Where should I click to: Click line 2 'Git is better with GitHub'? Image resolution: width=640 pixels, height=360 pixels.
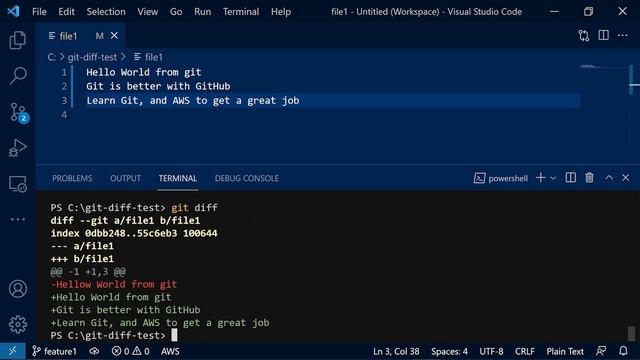tap(158, 86)
